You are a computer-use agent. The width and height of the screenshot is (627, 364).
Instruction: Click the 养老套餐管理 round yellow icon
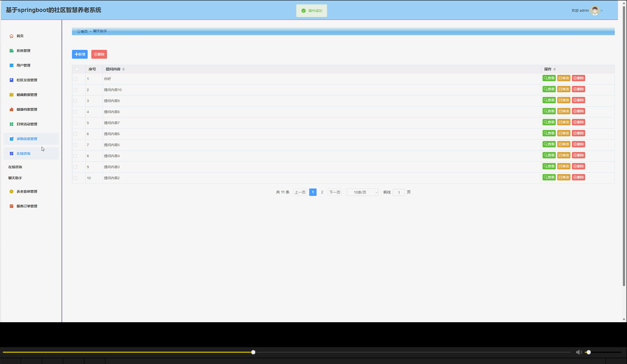pos(12,192)
